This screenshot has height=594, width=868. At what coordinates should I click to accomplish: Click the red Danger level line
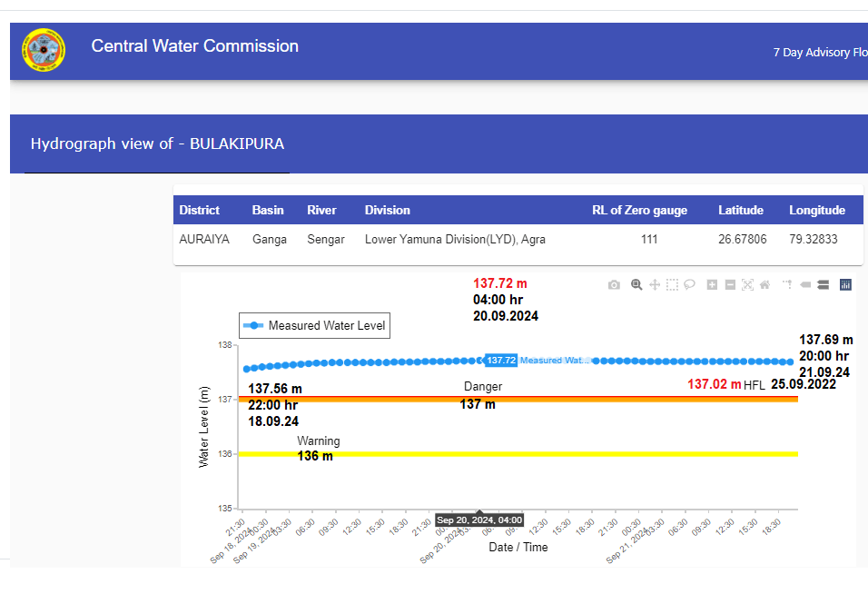coord(590,399)
